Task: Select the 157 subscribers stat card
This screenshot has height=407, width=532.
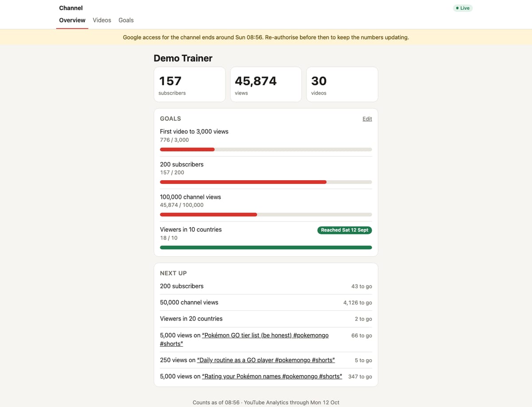Action: click(x=190, y=84)
